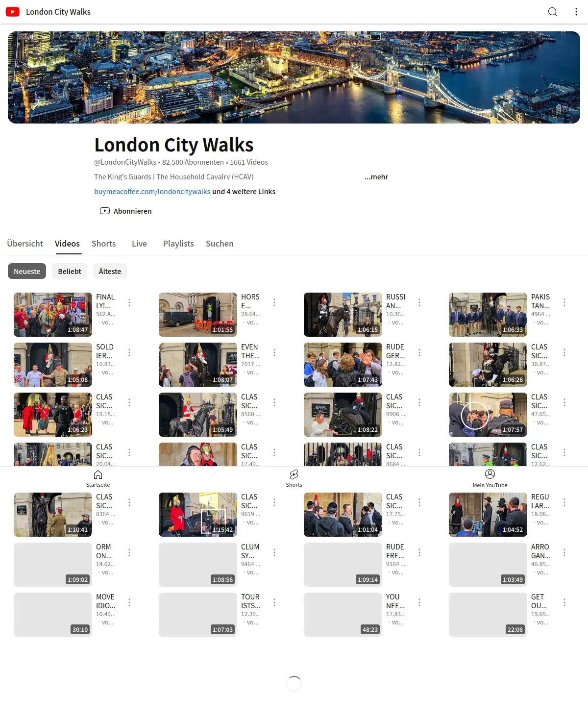
Task: Open the top-right more options menu
Action: (576, 12)
